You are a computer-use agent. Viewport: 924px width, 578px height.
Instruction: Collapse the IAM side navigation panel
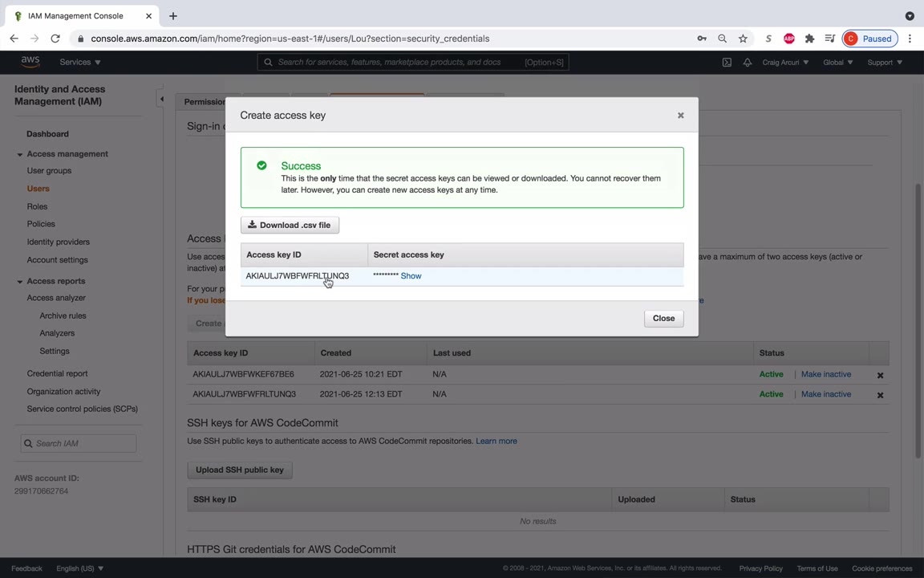pos(161,99)
